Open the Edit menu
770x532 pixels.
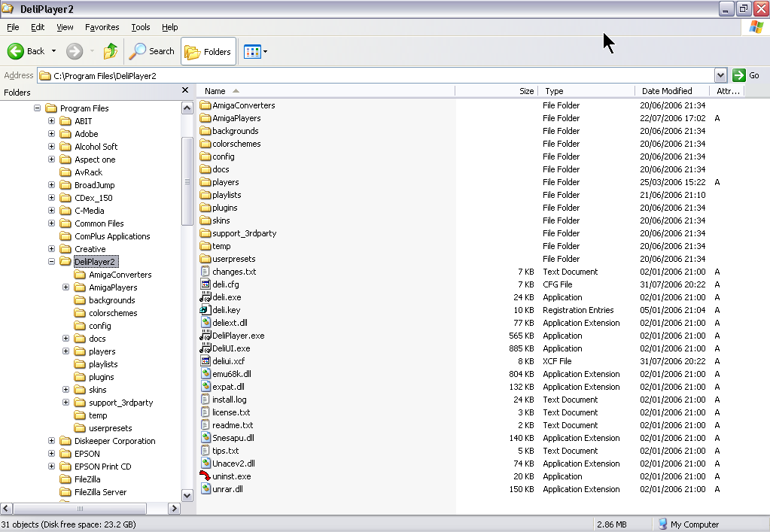pyautogui.click(x=38, y=27)
